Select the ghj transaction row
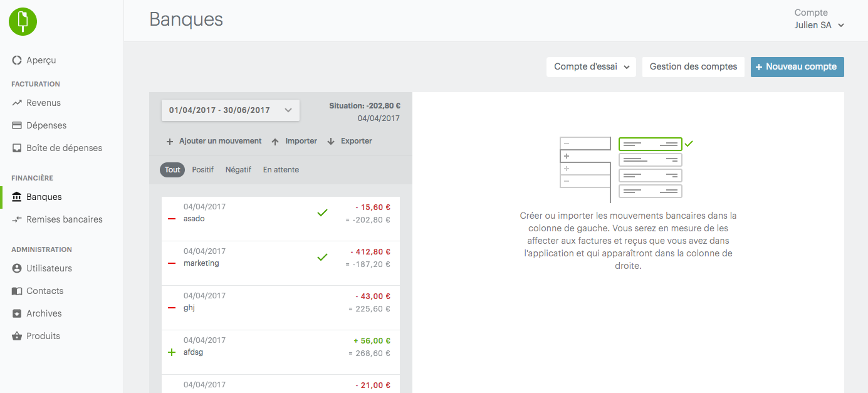The width and height of the screenshot is (868, 393). [x=281, y=308]
